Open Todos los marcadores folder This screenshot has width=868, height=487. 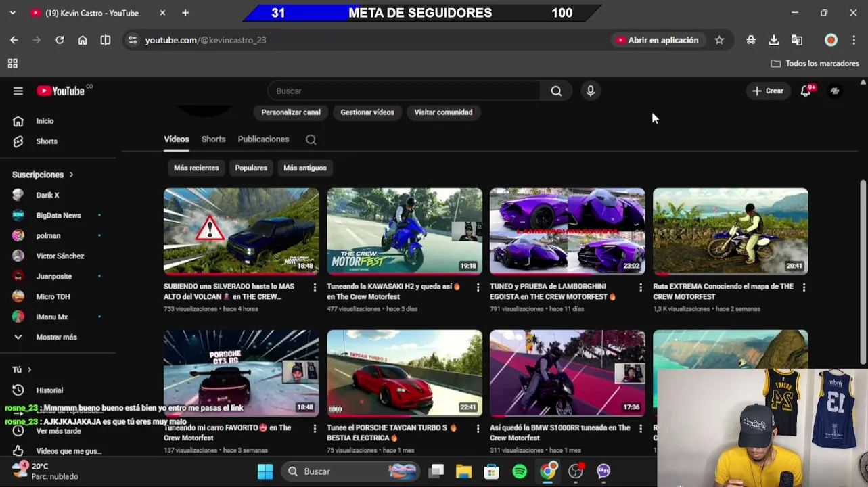pyautogui.click(x=815, y=64)
